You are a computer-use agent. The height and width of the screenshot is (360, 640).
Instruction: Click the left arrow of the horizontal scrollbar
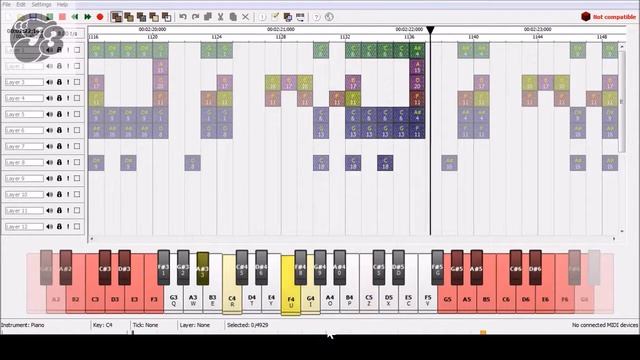tap(91, 238)
